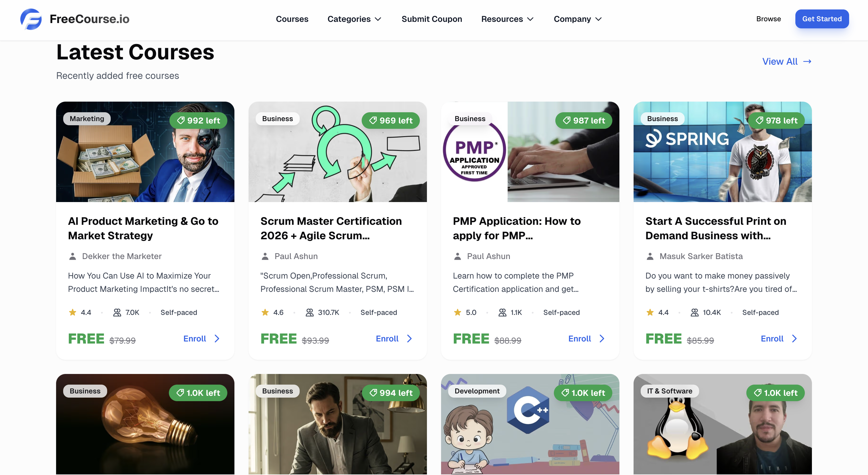This screenshot has height=475, width=868.
Task: Click the star icon on the Print on Demand course
Action: [x=650, y=312]
